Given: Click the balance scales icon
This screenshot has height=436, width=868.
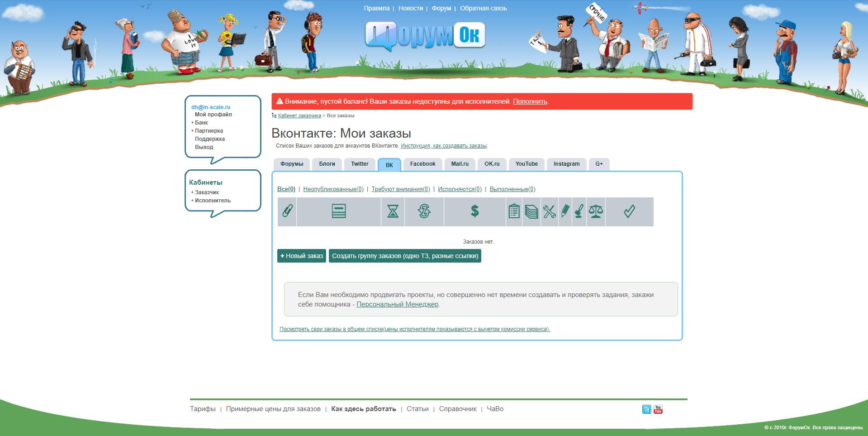Looking at the screenshot, I should pos(596,211).
